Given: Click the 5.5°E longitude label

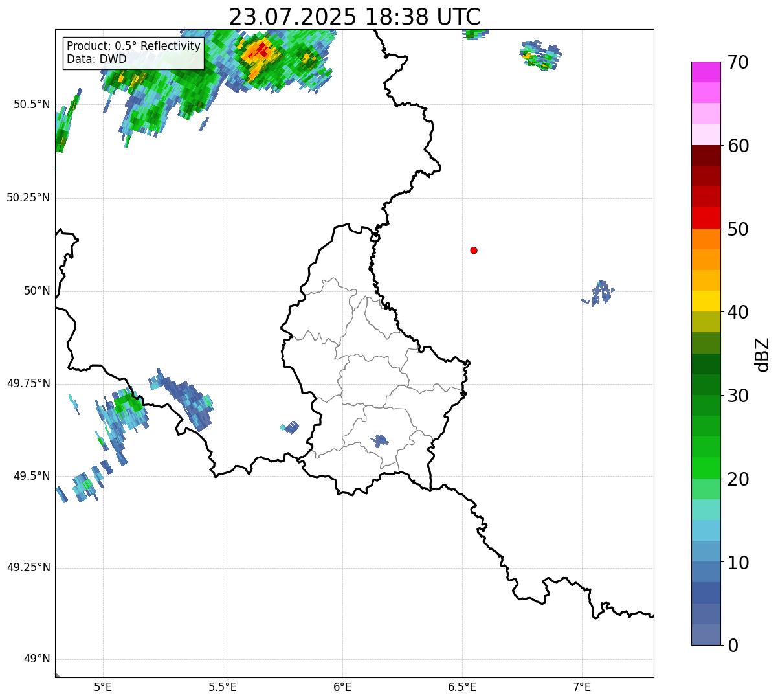Looking at the screenshot, I should pos(223,687).
